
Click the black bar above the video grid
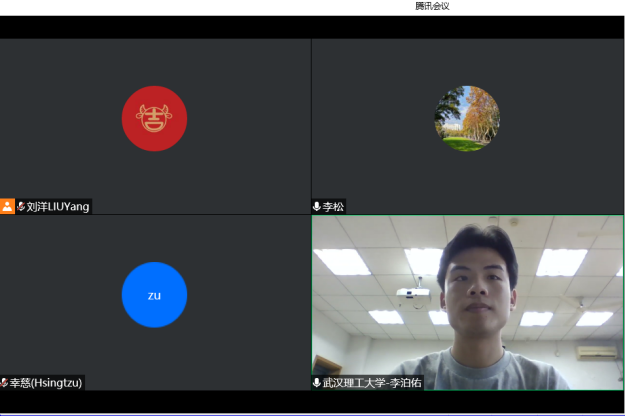(x=300, y=27)
